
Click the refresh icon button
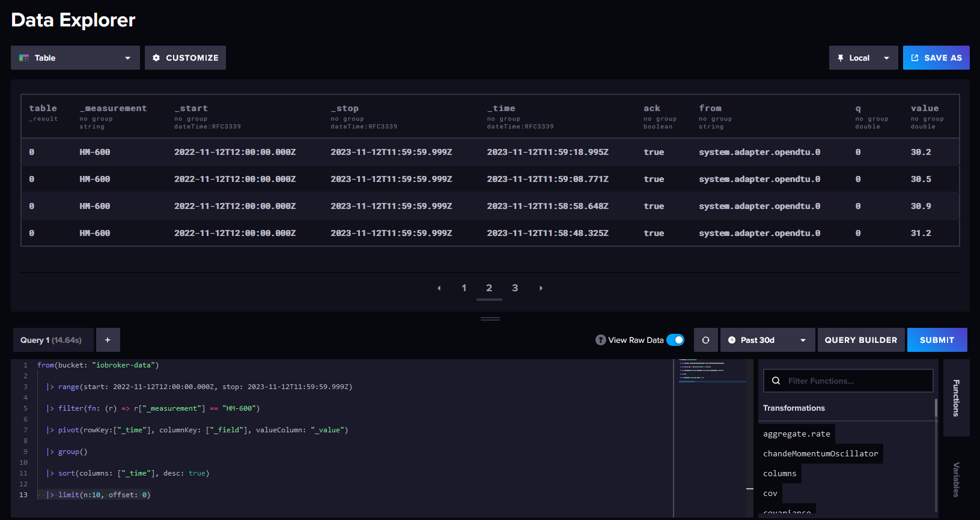click(x=706, y=340)
